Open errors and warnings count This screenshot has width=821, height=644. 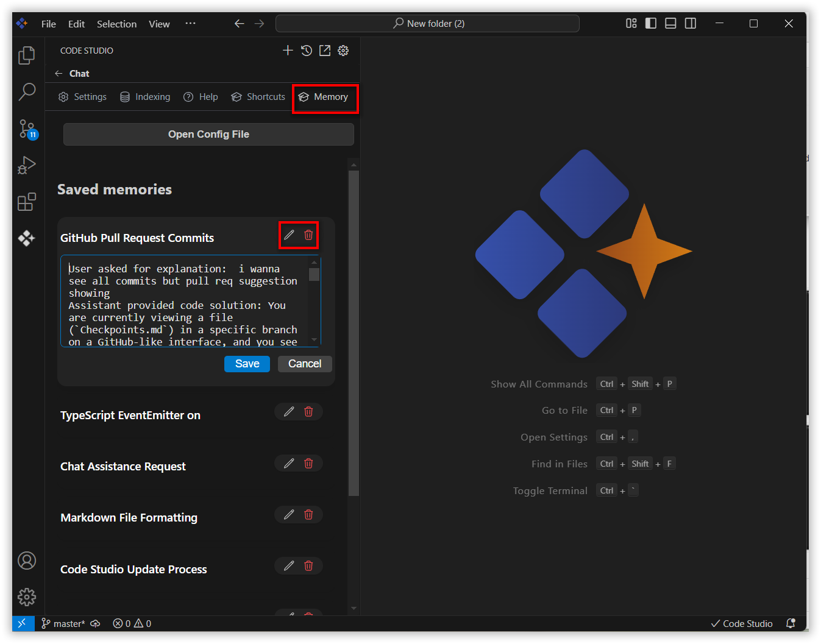click(132, 623)
